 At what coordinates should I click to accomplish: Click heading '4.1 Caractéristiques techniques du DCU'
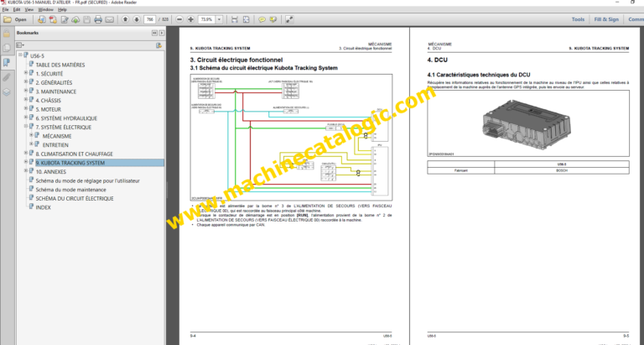479,75
